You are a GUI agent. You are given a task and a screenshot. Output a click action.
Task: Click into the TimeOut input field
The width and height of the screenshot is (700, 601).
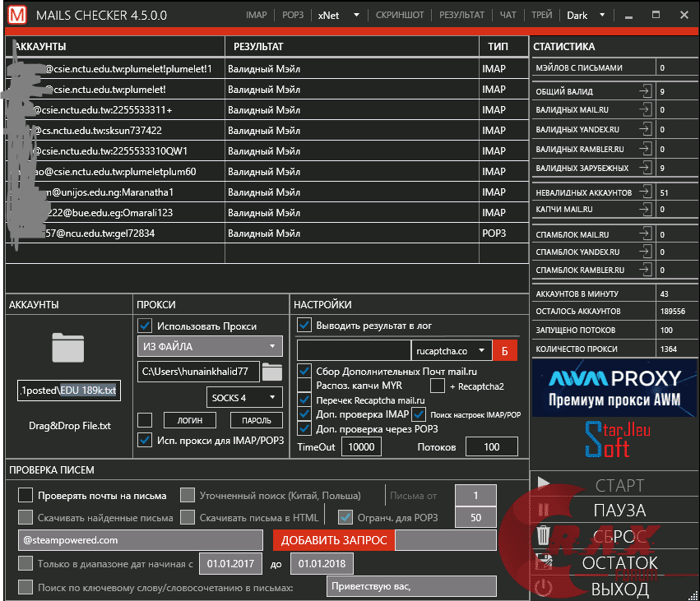361,446
